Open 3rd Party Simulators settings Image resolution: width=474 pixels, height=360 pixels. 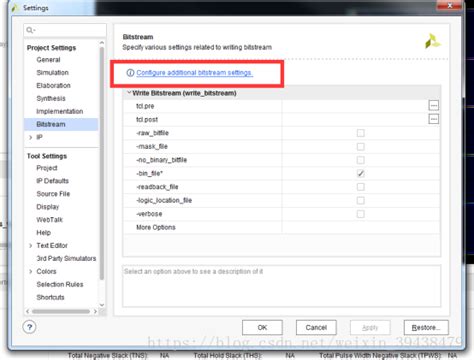coord(66,258)
